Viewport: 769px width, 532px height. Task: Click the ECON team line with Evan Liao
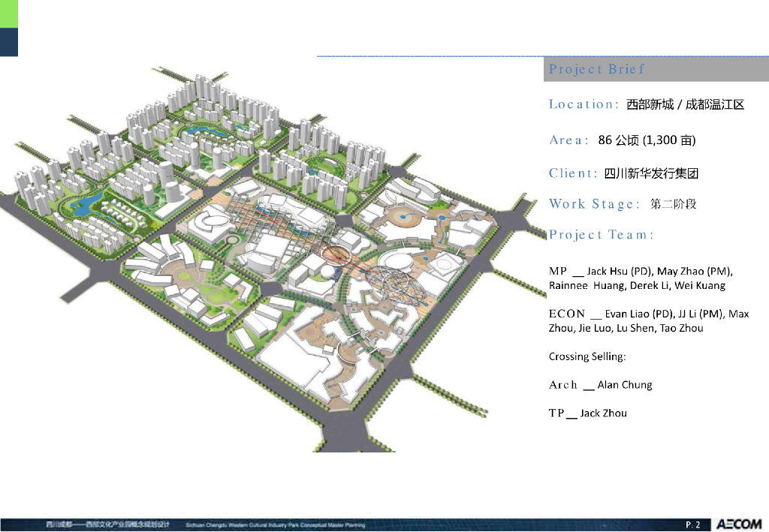[649, 314]
